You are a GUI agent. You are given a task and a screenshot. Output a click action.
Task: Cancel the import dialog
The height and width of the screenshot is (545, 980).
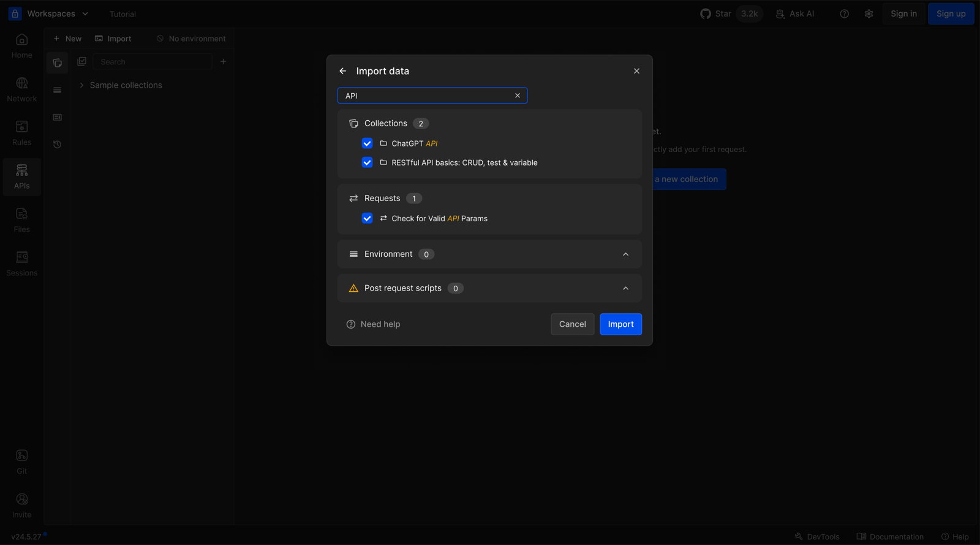tap(572, 324)
